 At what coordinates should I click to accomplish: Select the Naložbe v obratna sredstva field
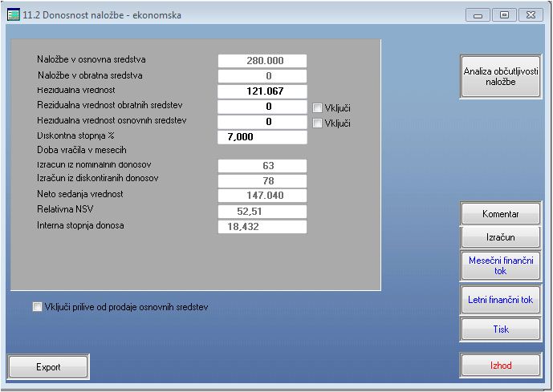point(262,76)
